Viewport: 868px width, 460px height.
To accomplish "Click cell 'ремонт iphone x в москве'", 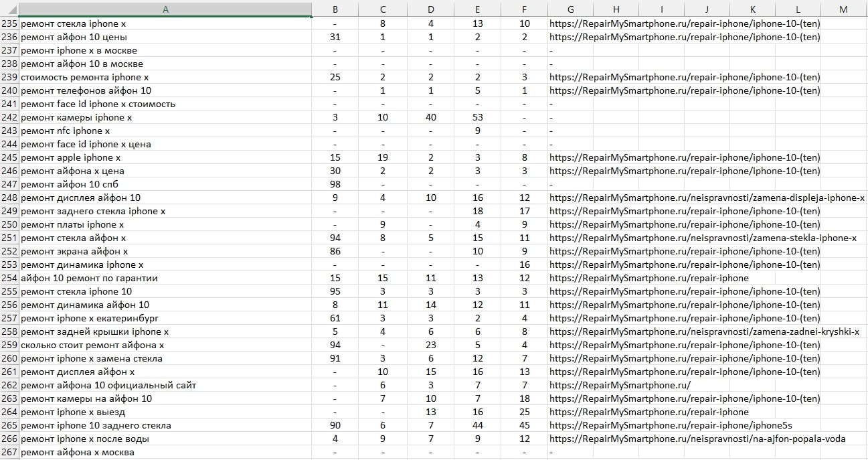I will click(x=165, y=50).
